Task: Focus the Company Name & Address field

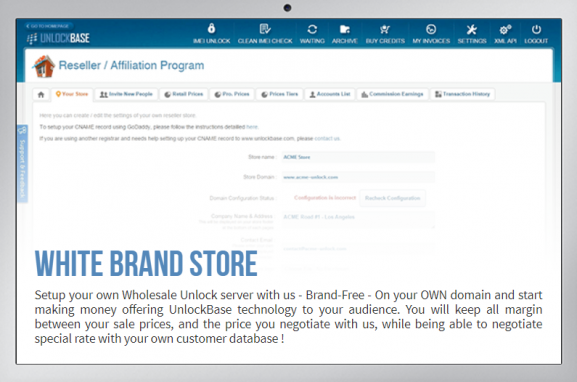Action: pos(358,220)
